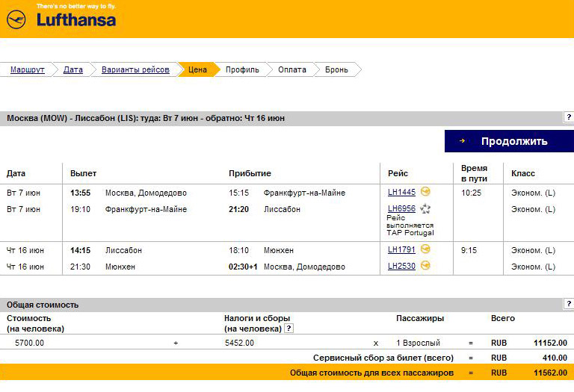
Task: Click the Lufthansa crane logo icon
Action: (16, 19)
